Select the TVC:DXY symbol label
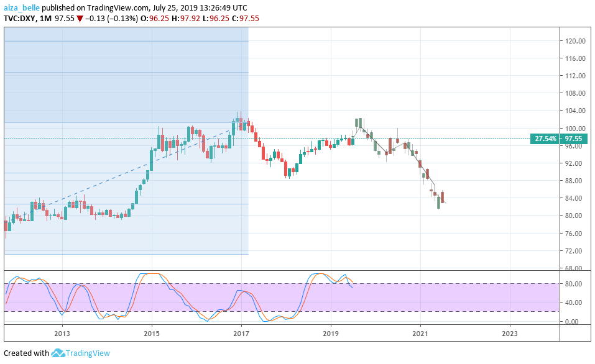Screen dimensions: 595x364 tap(20, 18)
